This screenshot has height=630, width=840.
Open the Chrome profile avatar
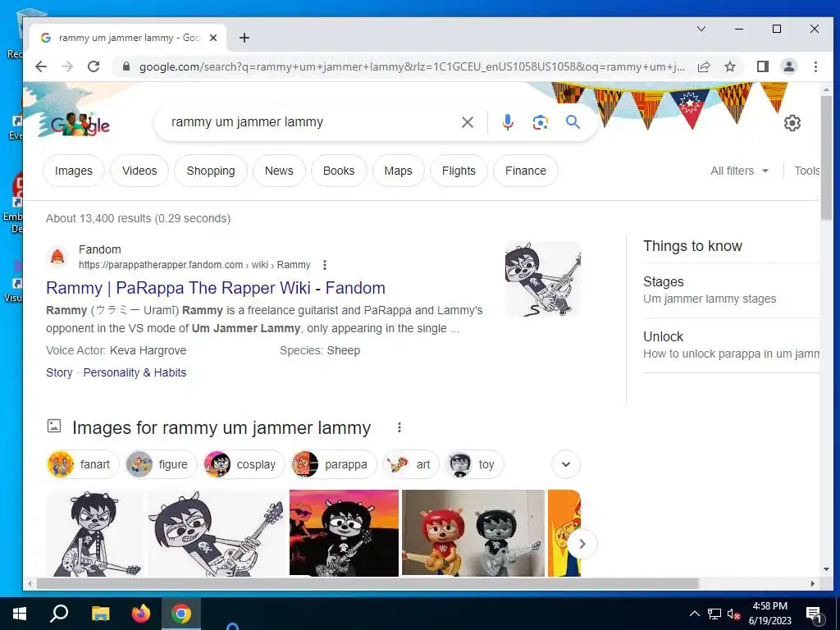[x=789, y=66]
